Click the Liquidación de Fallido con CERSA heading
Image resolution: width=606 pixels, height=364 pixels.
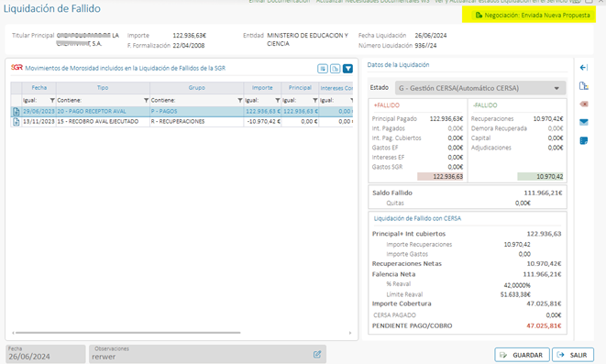click(x=417, y=219)
